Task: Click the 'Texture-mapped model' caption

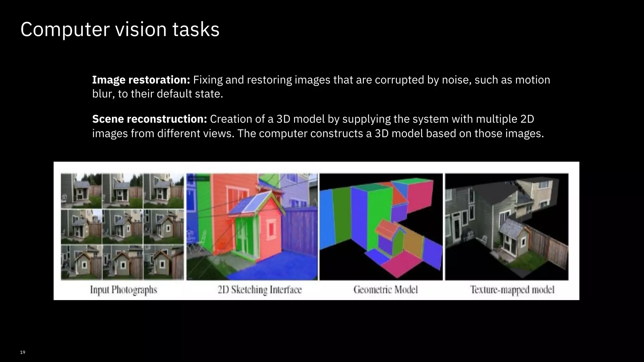Action: pos(512,290)
